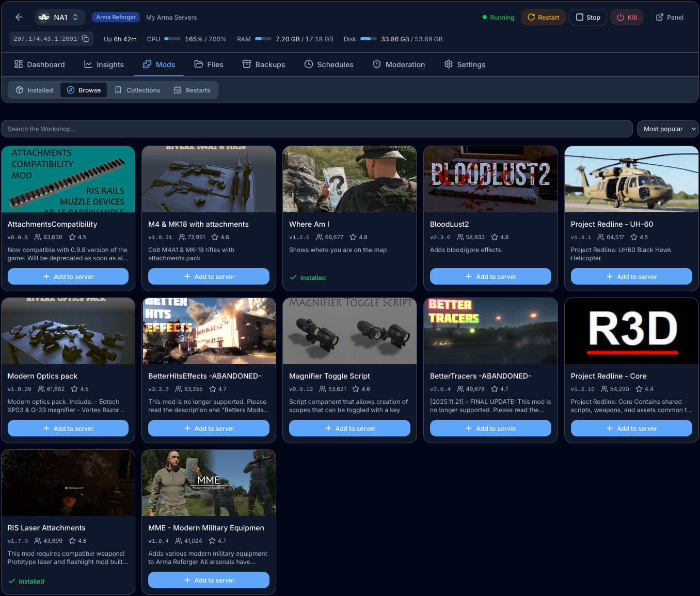Click the Installed checkmark on RIS Laser Attachments
The image size is (700, 596).
pyautogui.click(x=12, y=581)
